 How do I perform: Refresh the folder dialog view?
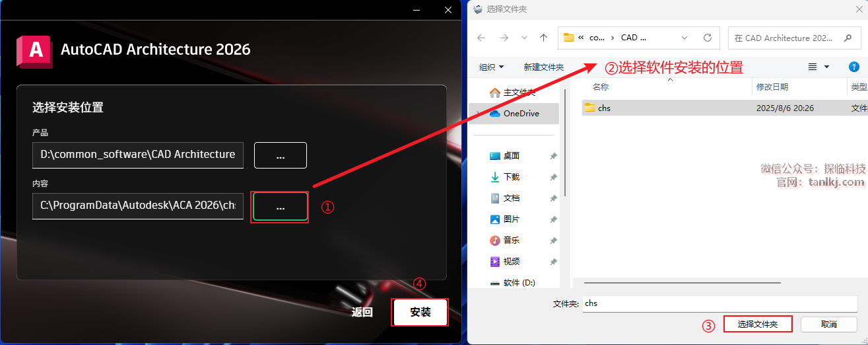tap(708, 38)
